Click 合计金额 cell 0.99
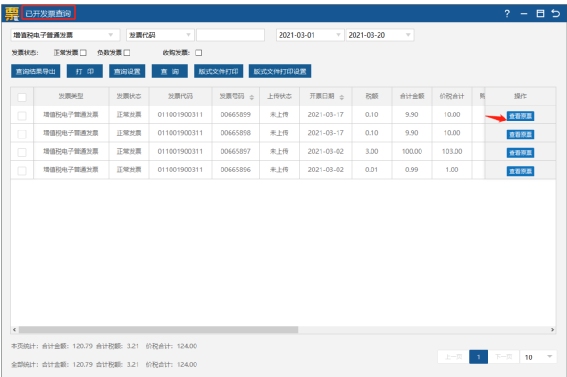Image resolution: width=567 pixels, height=377 pixels. 412,170
